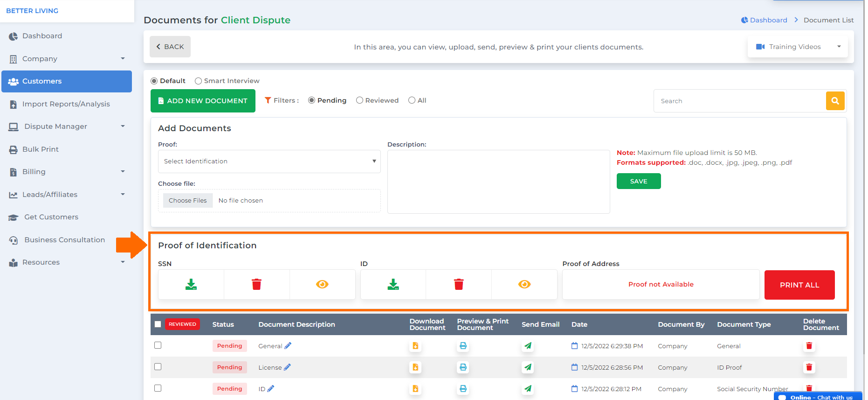
Task: Send email for the General document
Action: click(528, 346)
